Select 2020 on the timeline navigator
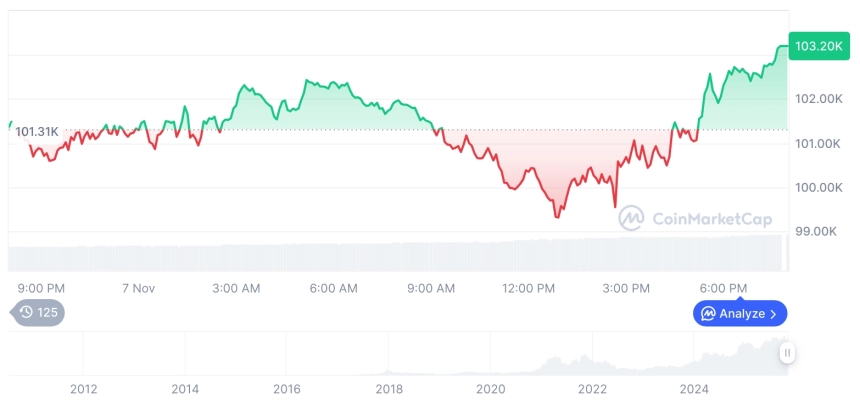The image size is (860, 401). (x=491, y=388)
